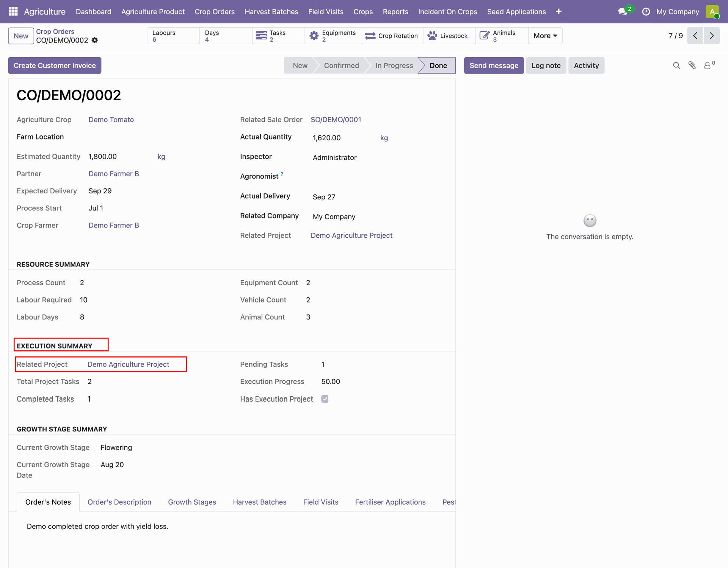The image size is (728, 568).
Task: Click the Send message button
Action: coord(494,66)
